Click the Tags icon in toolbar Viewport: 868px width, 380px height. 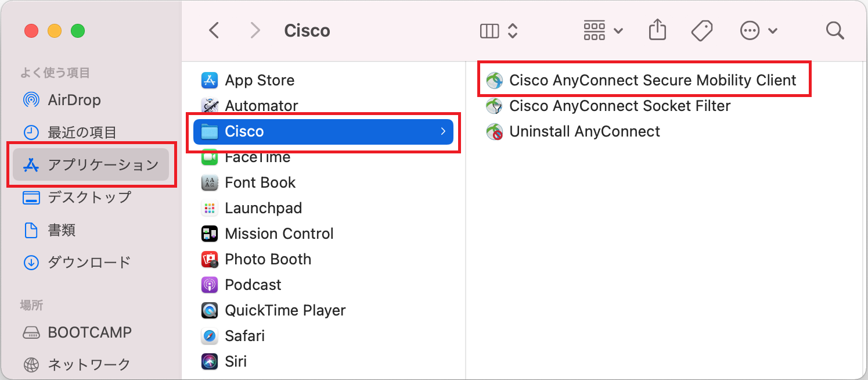[702, 30]
